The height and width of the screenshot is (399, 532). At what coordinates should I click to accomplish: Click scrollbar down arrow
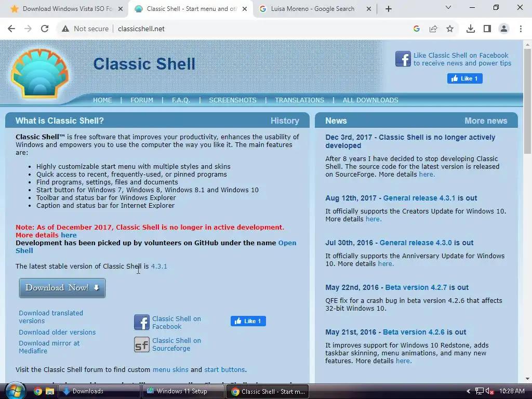(x=527, y=379)
